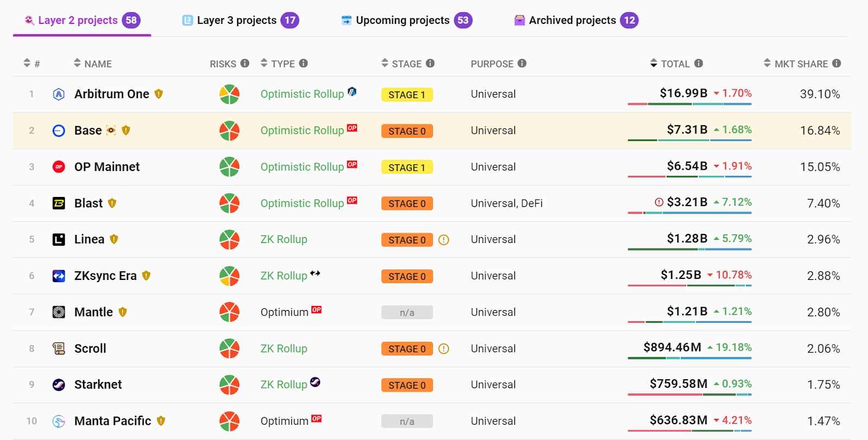Image resolution: width=868 pixels, height=440 pixels.
Task: Open Arbitrum One risk pie chart
Action: (229, 94)
